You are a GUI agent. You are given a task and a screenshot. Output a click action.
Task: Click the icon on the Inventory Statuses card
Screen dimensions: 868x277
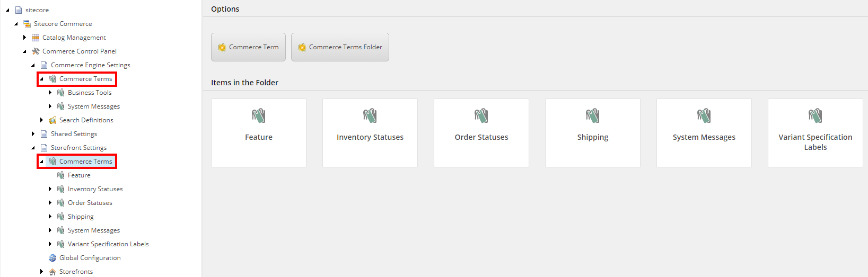coord(370,115)
